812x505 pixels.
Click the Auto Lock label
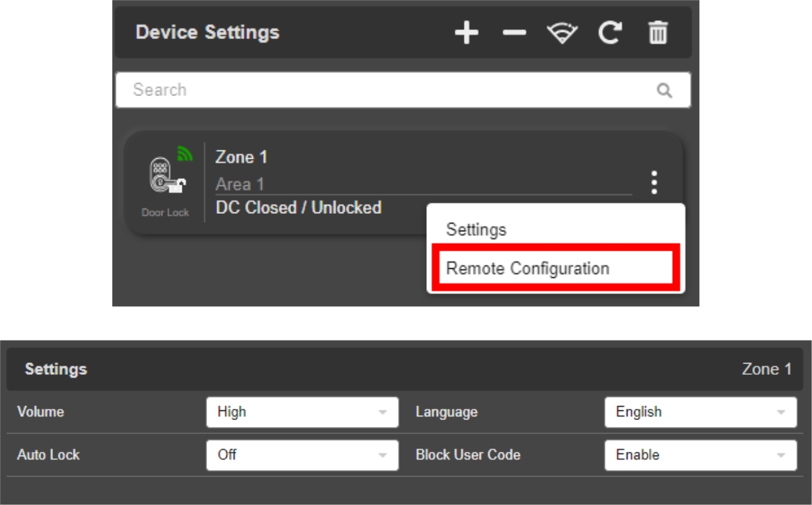pos(48,455)
